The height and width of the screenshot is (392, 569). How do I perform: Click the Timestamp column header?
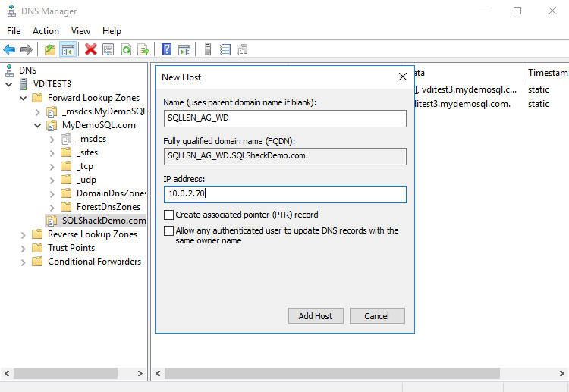pyautogui.click(x=547, y=73)
